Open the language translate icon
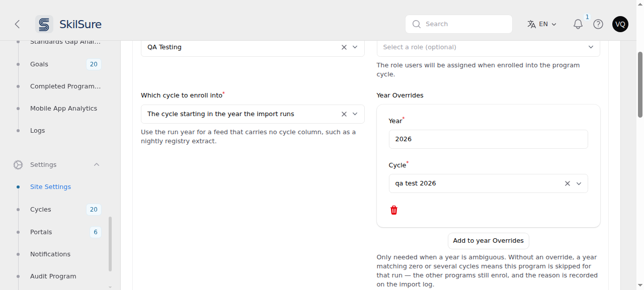 [531, 24]
